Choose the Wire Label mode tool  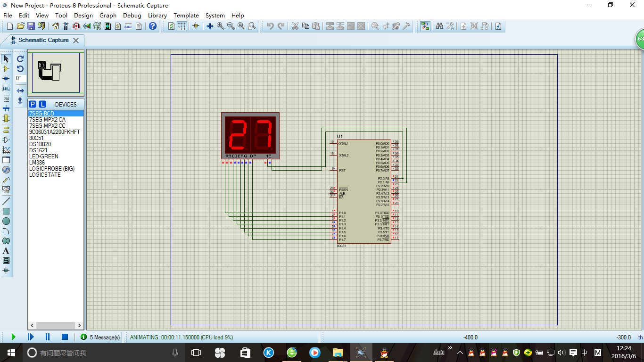click(x=6, y=89)
